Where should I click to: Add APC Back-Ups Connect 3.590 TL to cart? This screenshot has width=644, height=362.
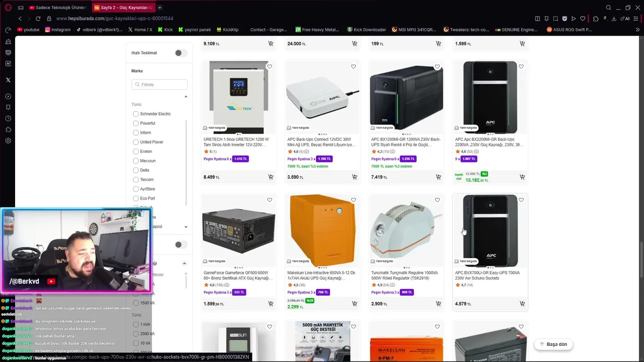tap(355, 177)
